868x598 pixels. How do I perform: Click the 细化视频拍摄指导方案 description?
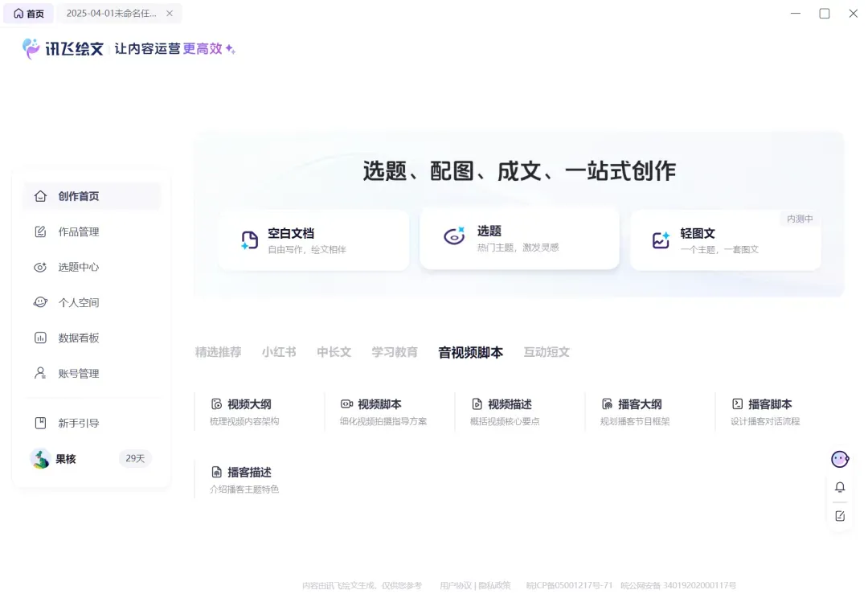383,421
